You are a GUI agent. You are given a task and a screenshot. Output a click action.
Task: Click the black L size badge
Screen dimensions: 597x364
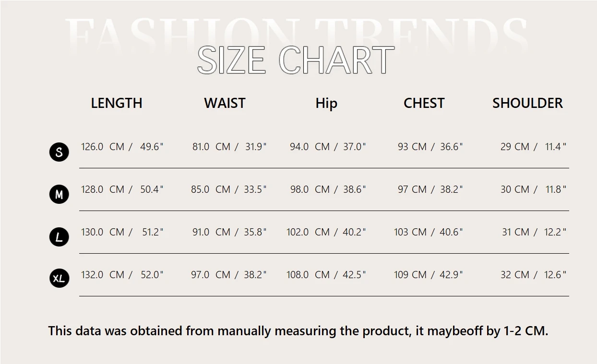tap(59, 237)
